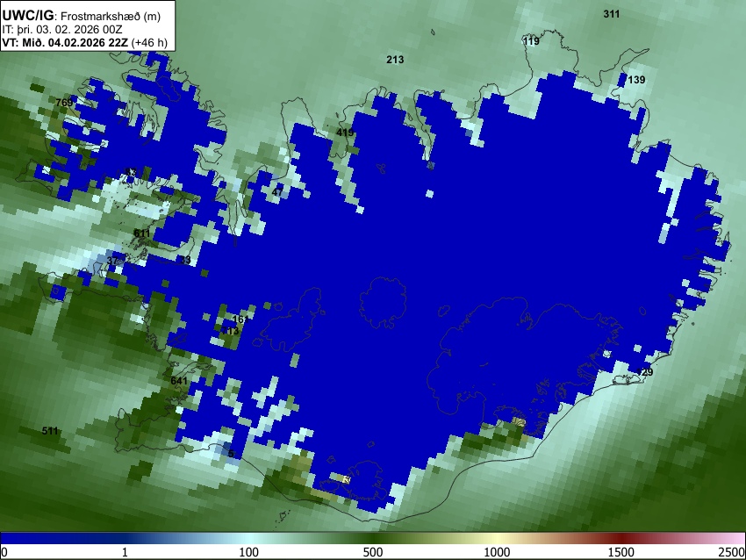This screenshot has width=746, height=560.
Task: Click the color scale label 0
Action: (4, 552)
